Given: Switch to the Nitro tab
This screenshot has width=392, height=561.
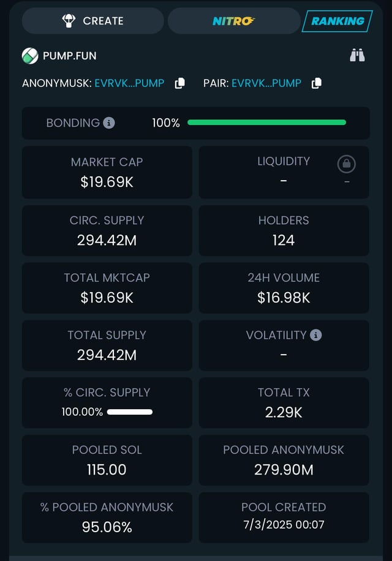Looking at the screenshot, I should click(233, 21).
